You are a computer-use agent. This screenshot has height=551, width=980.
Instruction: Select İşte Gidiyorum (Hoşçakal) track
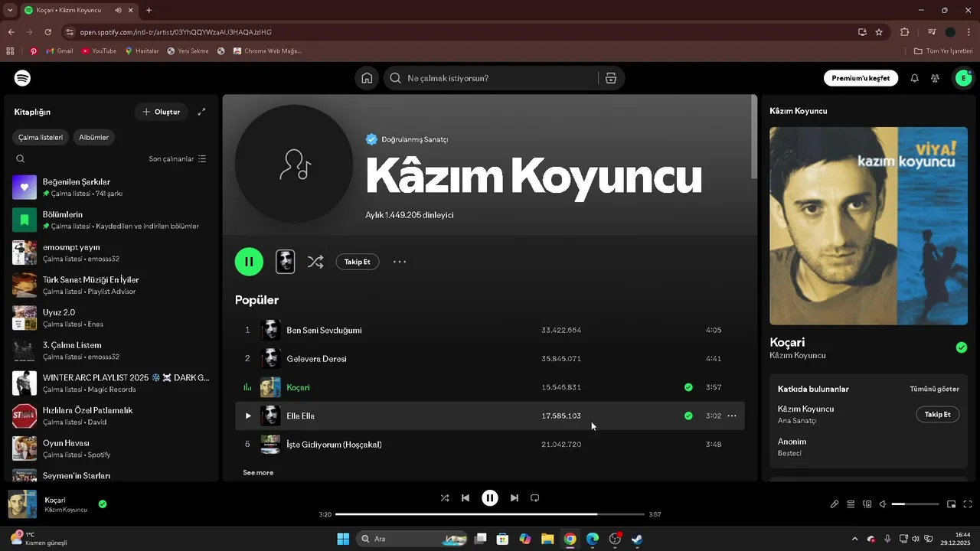[489, 445]
